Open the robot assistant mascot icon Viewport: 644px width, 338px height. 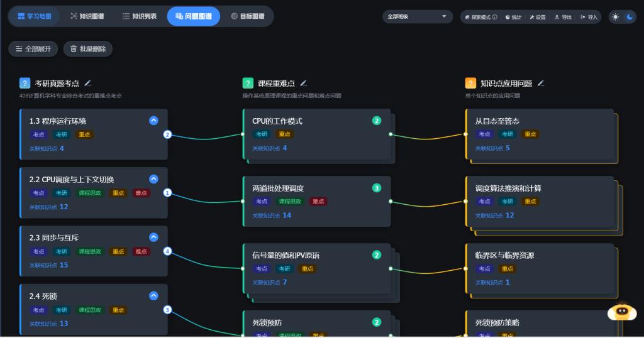[622, 313]
